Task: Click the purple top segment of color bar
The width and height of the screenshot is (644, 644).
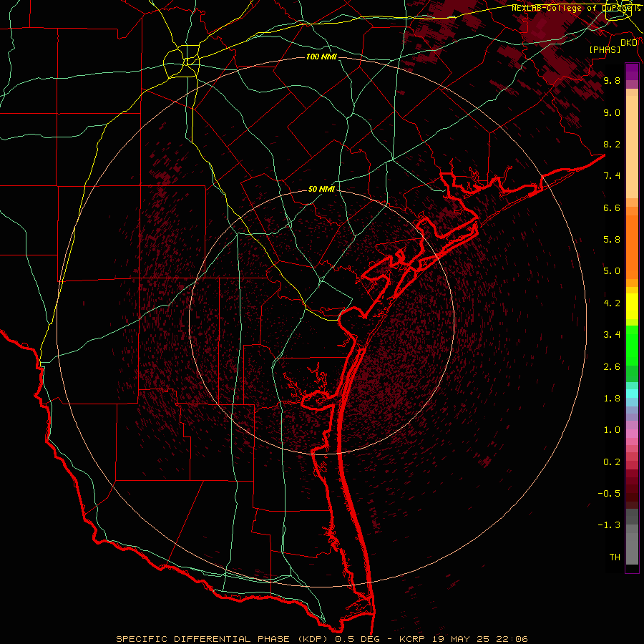Action: click(632, 72)
